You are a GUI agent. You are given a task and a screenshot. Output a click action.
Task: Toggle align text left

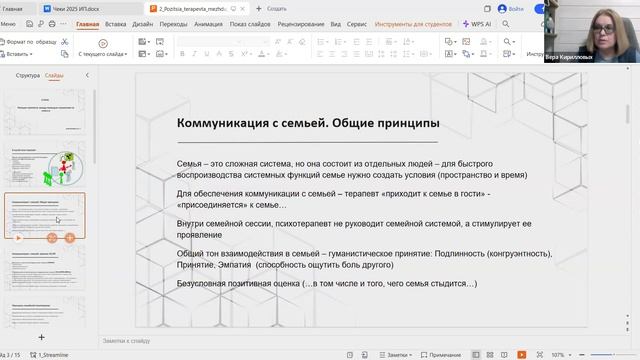click(320, 54)
